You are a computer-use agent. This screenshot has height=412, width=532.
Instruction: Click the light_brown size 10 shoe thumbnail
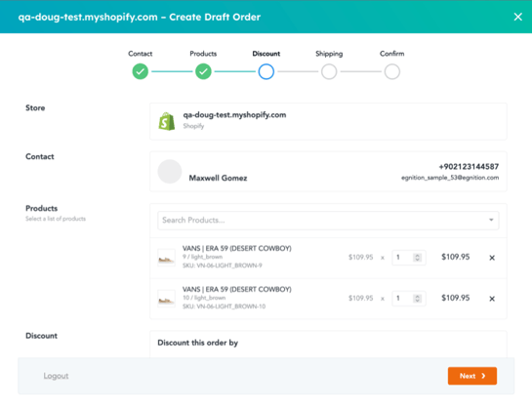click(166, 299)
